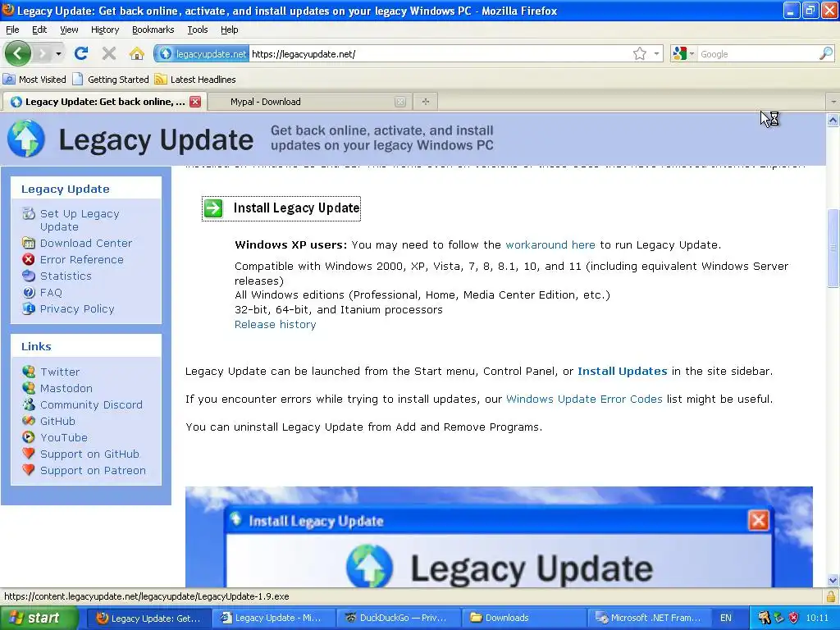Click the EN language indicator in taskbar
Viewport: 840px width, 630px height.
(726, 618)
